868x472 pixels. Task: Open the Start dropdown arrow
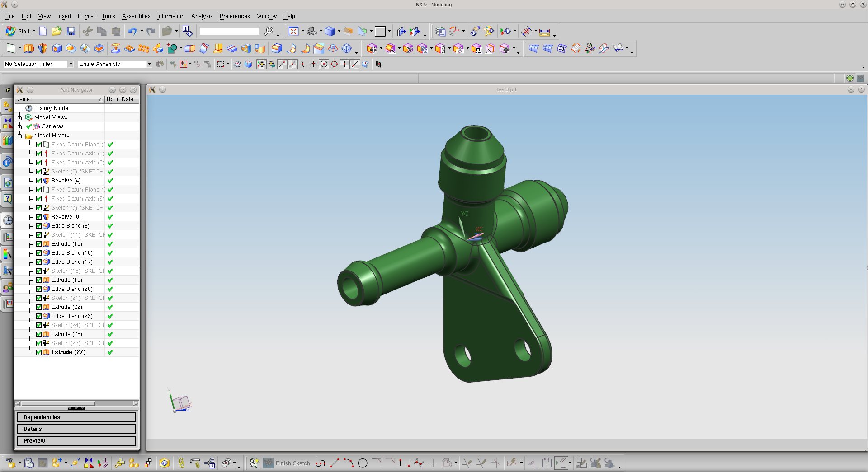click(x=34, y=31)
